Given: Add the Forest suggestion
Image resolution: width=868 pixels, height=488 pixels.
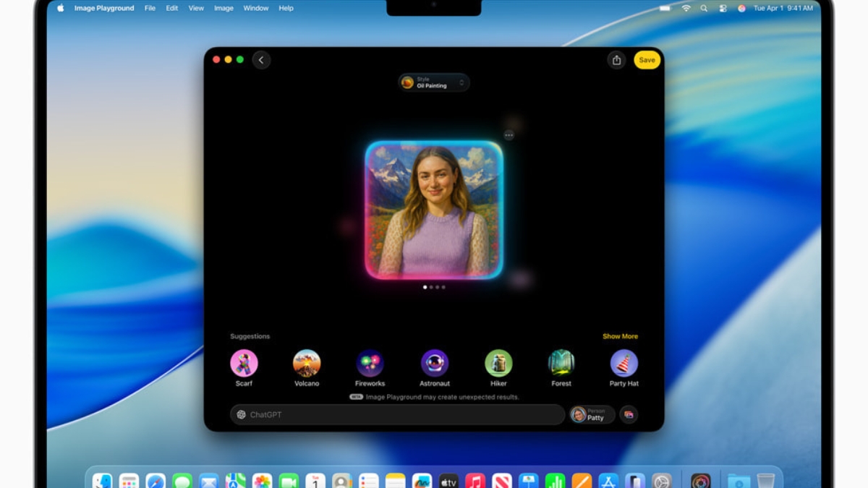Looking at the screenshot, I should pyautogui.click(x=561, y=367).
